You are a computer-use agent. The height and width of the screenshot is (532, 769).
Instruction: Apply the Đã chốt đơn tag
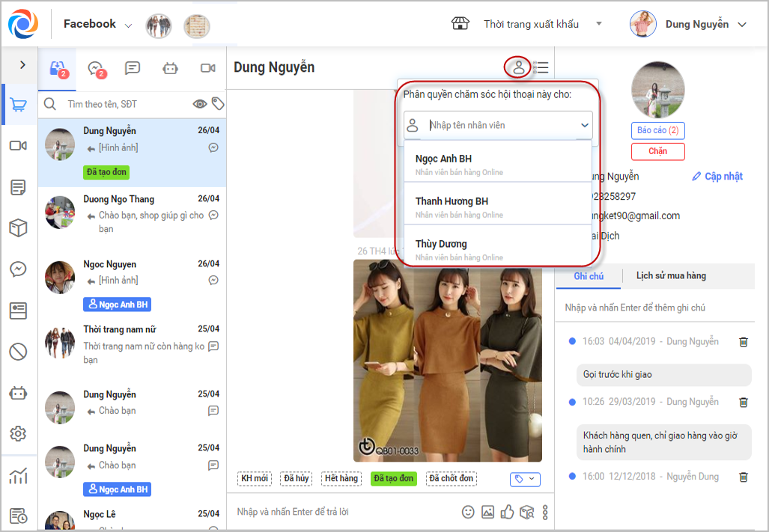(452, 478)
